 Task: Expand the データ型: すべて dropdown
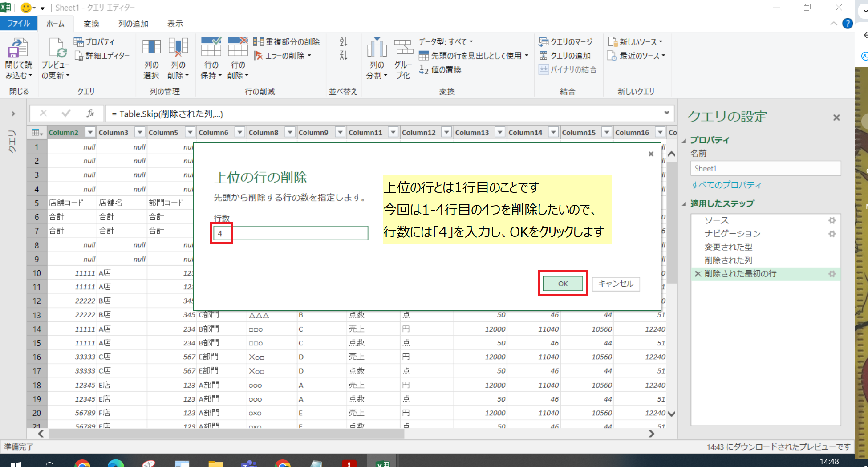(446, 41)
